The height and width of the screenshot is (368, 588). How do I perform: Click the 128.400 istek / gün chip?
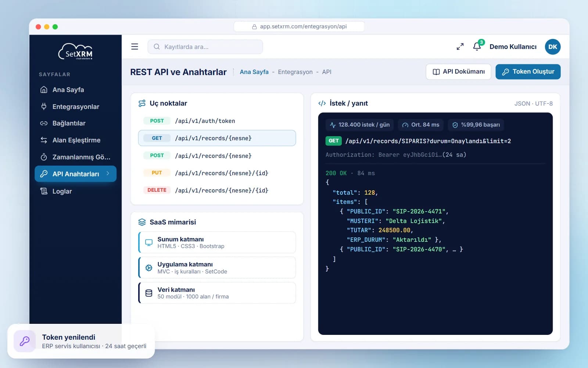359,125
